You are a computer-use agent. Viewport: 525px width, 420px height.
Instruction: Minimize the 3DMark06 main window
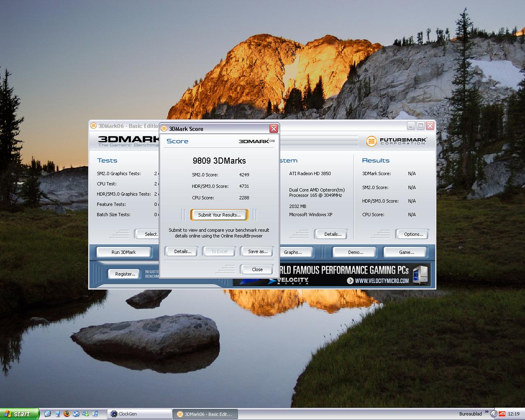[x=411, y=126]
